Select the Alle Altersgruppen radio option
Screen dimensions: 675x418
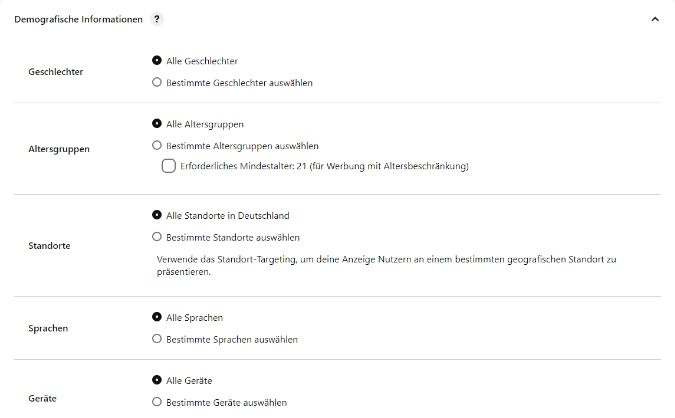click(157, 124)
